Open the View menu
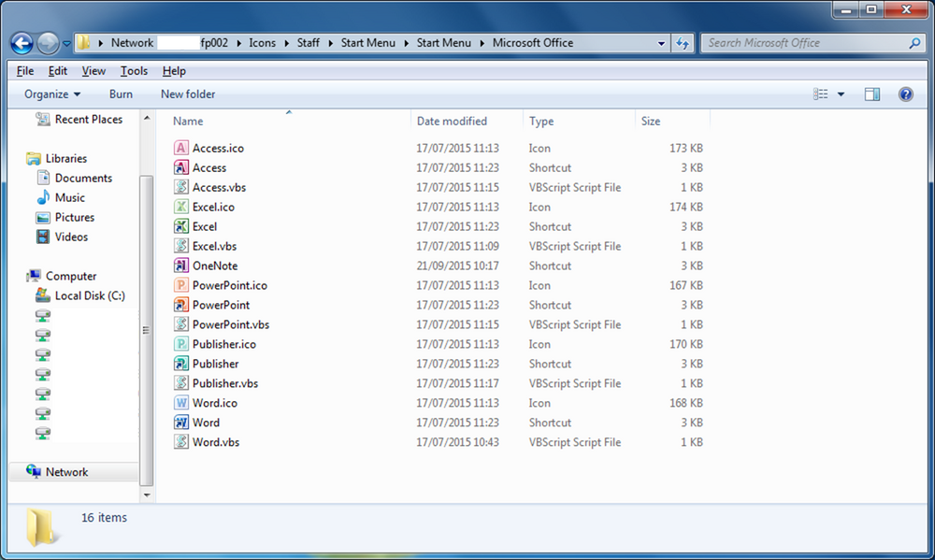Image resolution: width=935 pixels, height=560 pixels. (x=93, y=71)
